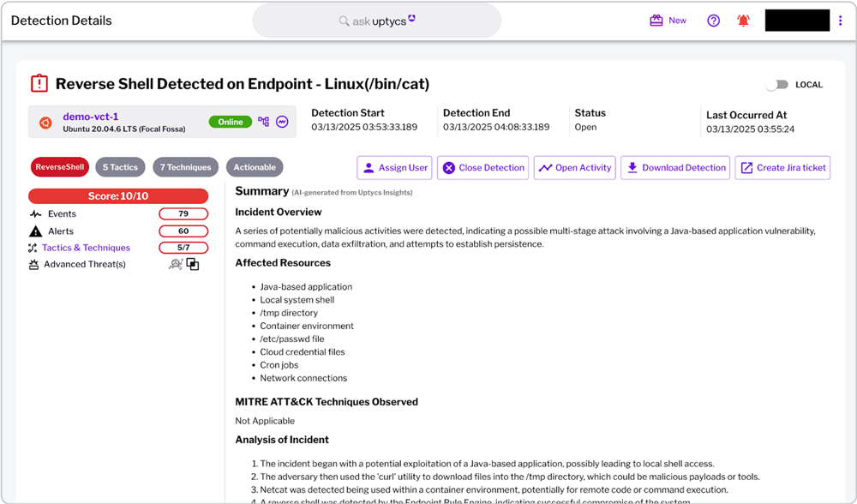Screen dimensions: 857x504
Task: Create a Jira ticket from detection
Action: [782, 168]
